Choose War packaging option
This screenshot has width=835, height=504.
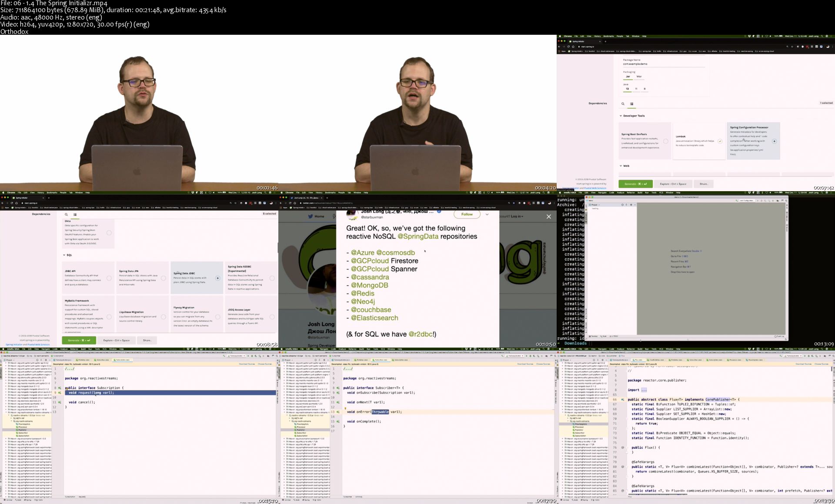639,76
